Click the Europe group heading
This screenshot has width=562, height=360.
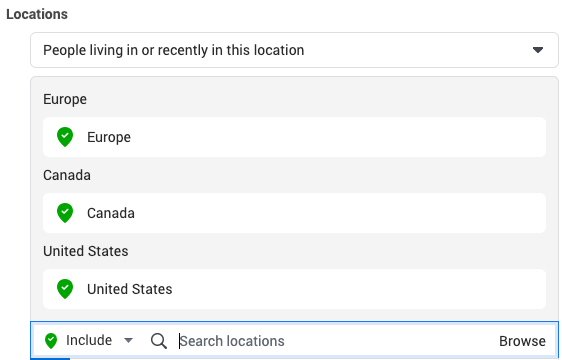[65, 99]
